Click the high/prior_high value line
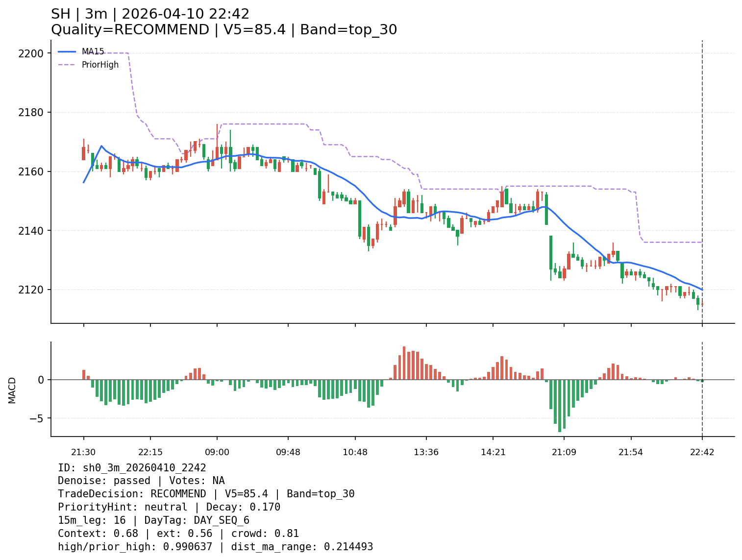The image size is (742, 560). click(x=215, y=547)
